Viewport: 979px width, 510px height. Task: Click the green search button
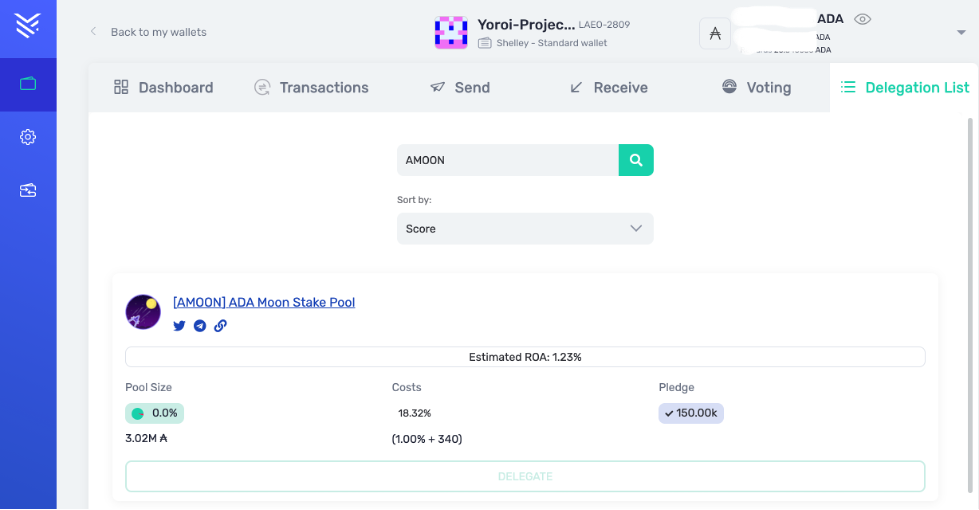point(636,160)
